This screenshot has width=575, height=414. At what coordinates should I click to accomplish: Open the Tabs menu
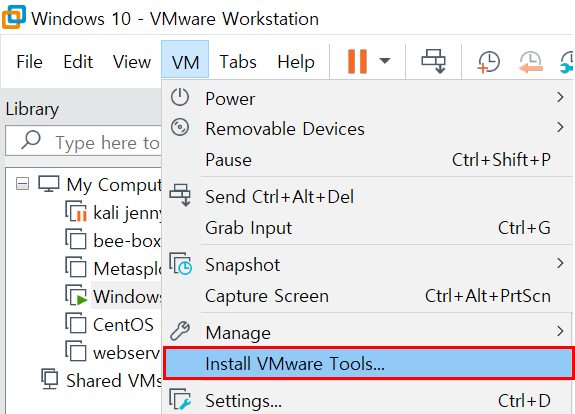(238, 61)
